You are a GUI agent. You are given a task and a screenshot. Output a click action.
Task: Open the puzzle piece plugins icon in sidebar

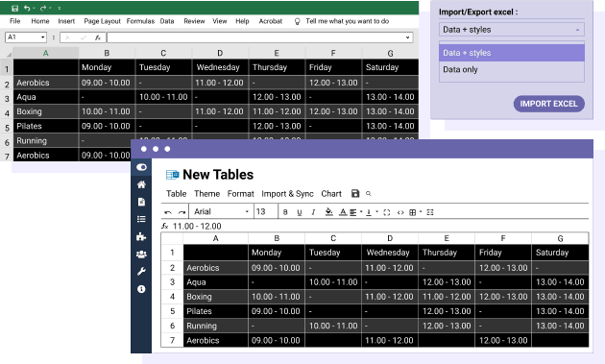pyautogui.click(x=141, y=236)
